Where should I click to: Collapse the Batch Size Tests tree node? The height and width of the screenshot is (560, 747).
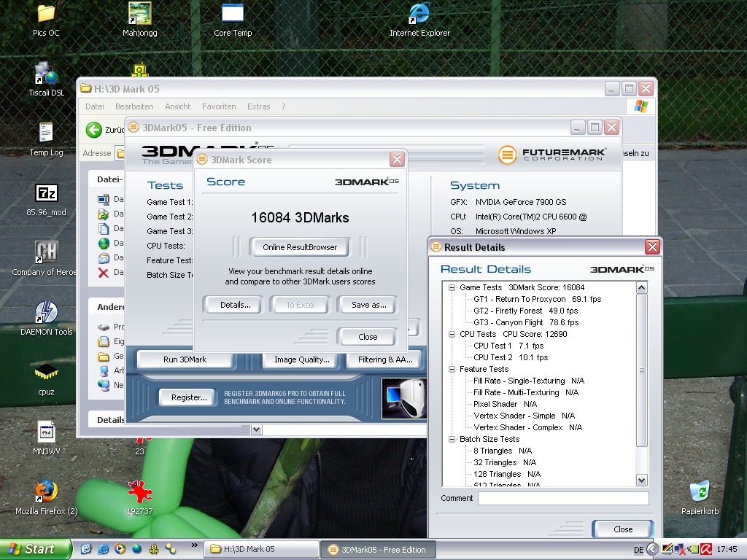452,439
